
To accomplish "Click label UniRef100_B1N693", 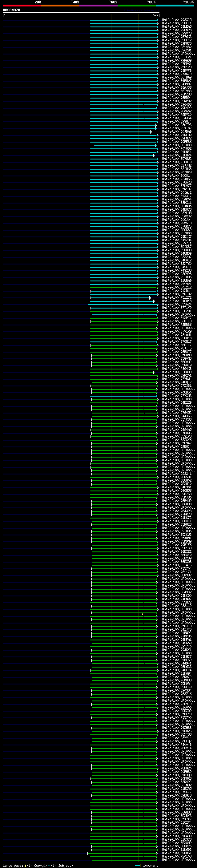I will 177,850.
